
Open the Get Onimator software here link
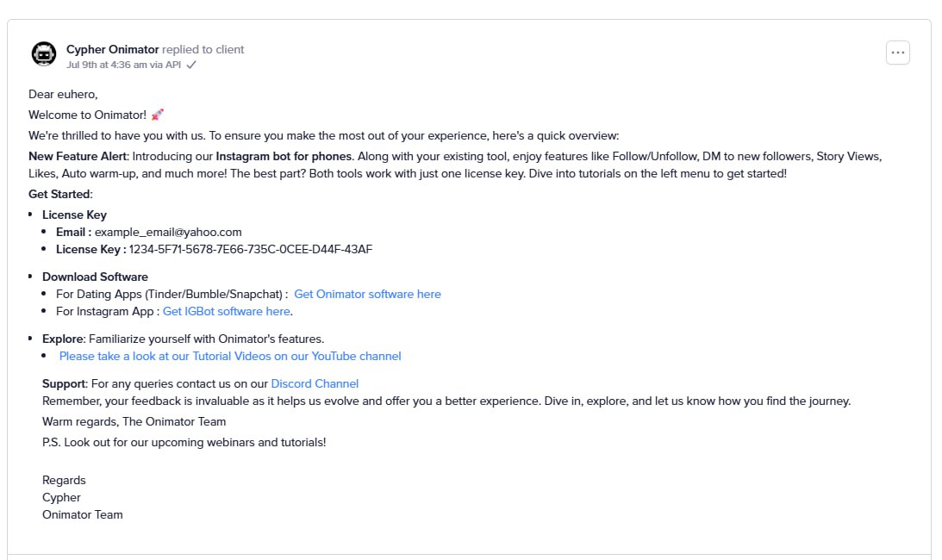[x=367, y=294]
